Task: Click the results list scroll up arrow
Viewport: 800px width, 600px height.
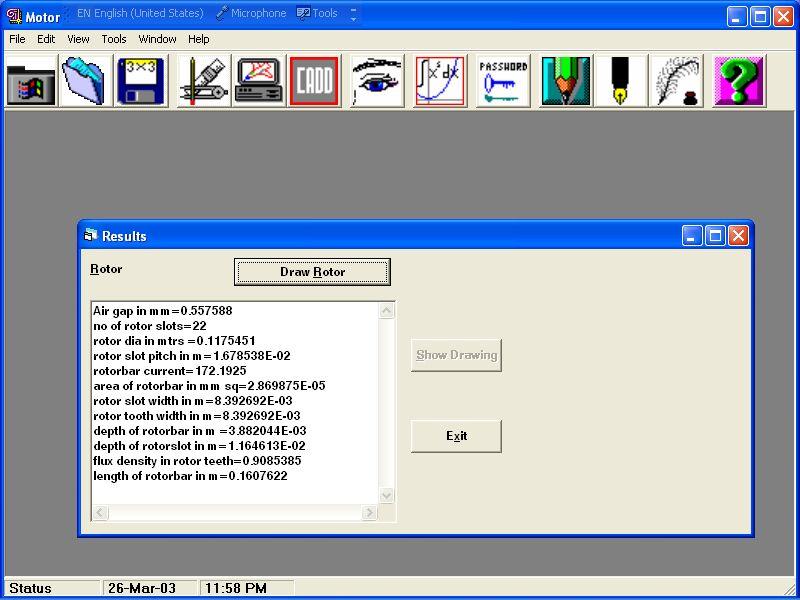Action: coord(387,311)
